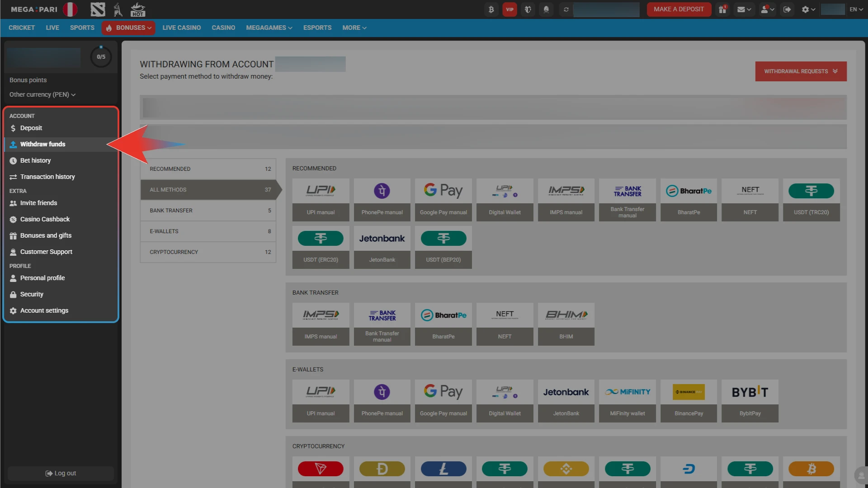
Task: Choose BinancePay under E-Wallets
Action: click(x=689, y=401)
